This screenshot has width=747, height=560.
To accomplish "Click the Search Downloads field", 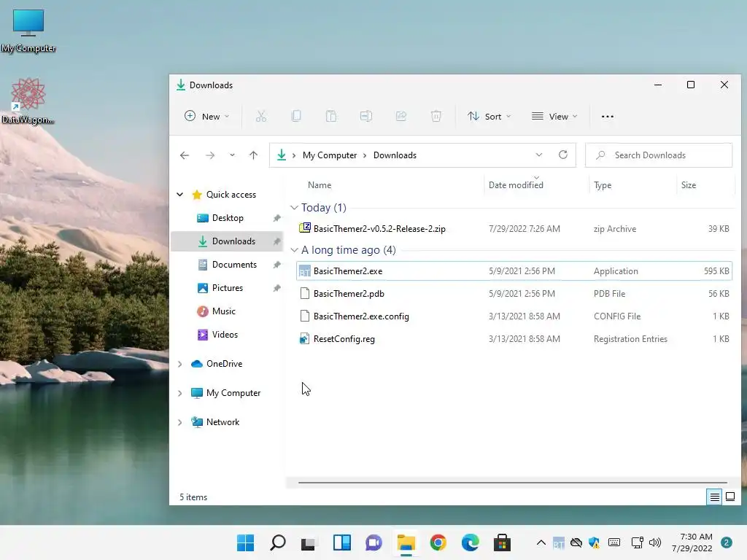I will tap(659, 155).
